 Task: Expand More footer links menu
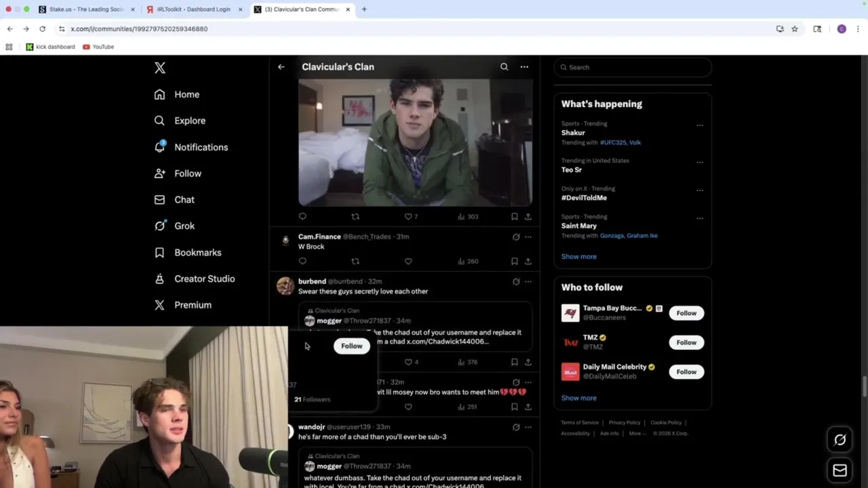click(x=637, y=434)
